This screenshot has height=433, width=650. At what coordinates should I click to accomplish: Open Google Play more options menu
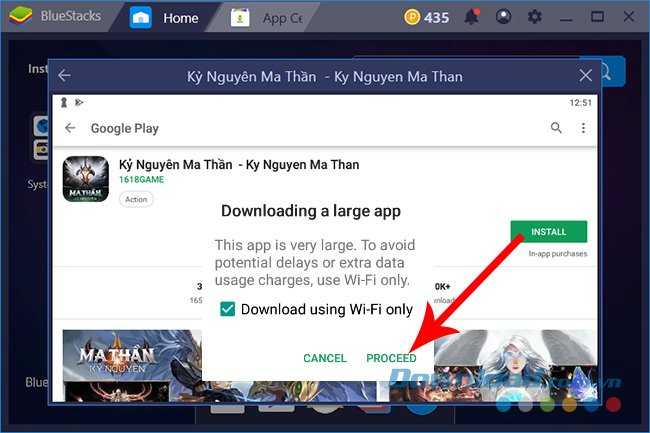coord(584,128)
